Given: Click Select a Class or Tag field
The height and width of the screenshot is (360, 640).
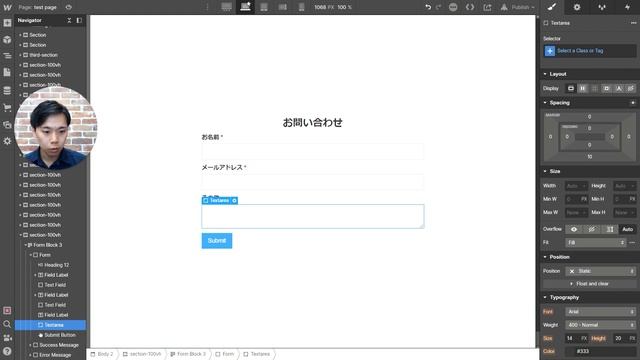Looking at the screenshot, I should tap(590, 51).
